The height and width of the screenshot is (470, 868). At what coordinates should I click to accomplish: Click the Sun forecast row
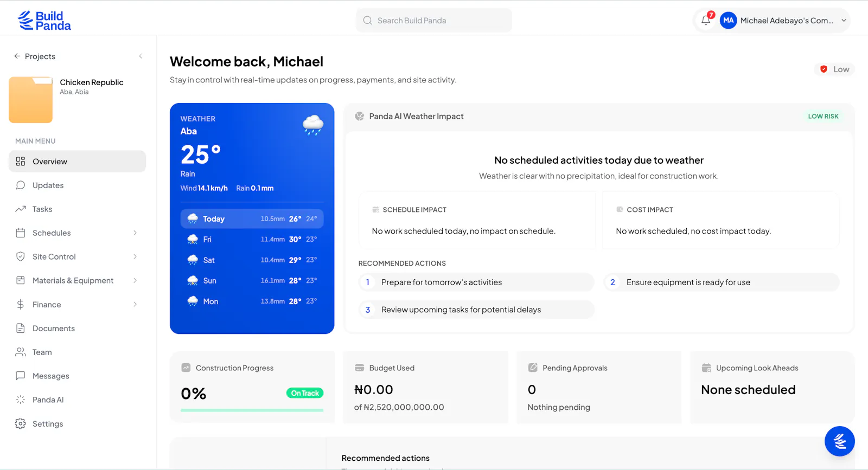click(252, 281)
